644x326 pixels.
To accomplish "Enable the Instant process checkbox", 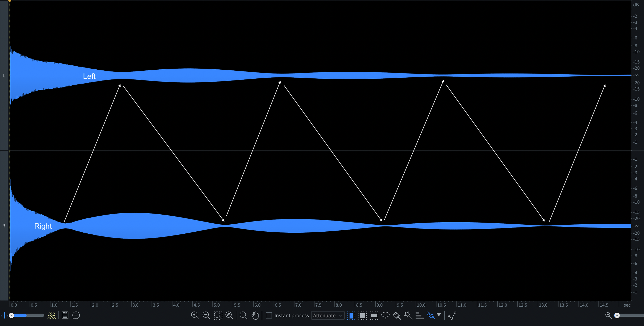I will [269, 315].
